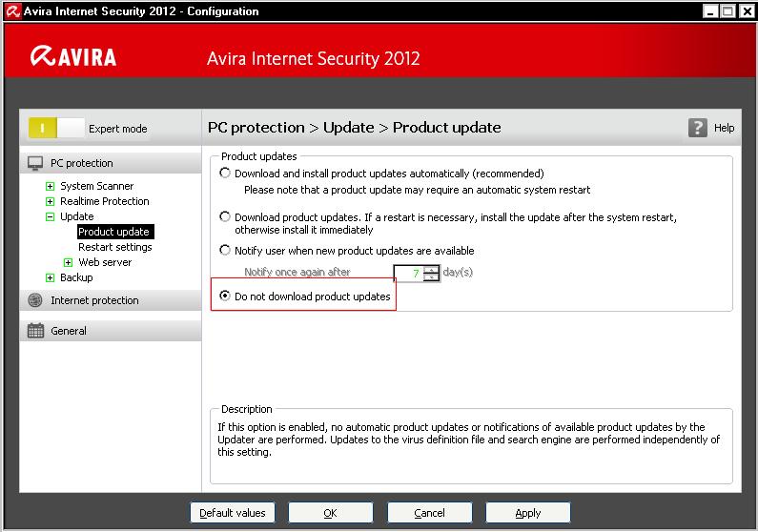Close the Configuration window
The height and width of the screenshot is (532, 758).
coord(746,11)
